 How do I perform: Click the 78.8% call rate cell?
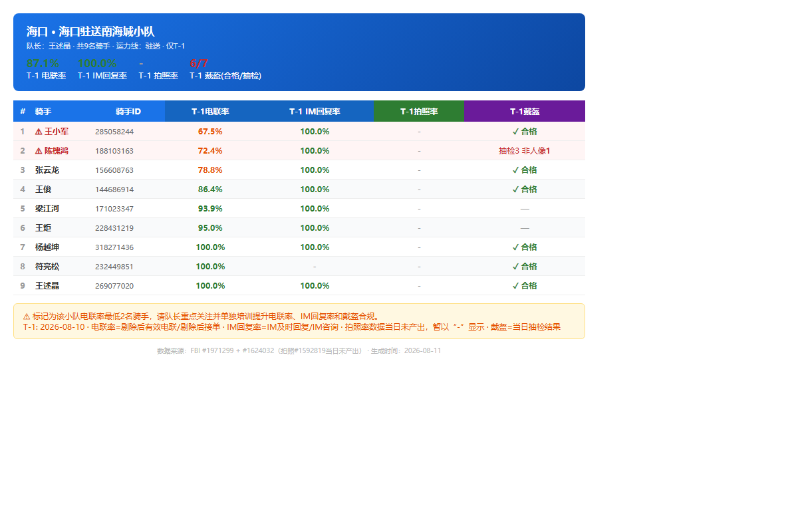(x=210, y=170)
